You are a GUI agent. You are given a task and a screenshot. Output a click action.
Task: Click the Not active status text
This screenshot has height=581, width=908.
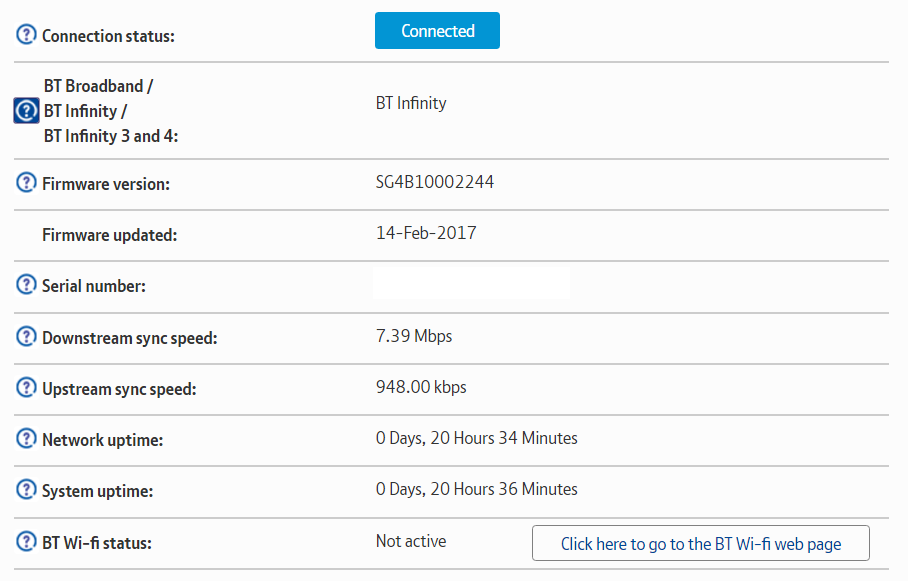(411, 541)
